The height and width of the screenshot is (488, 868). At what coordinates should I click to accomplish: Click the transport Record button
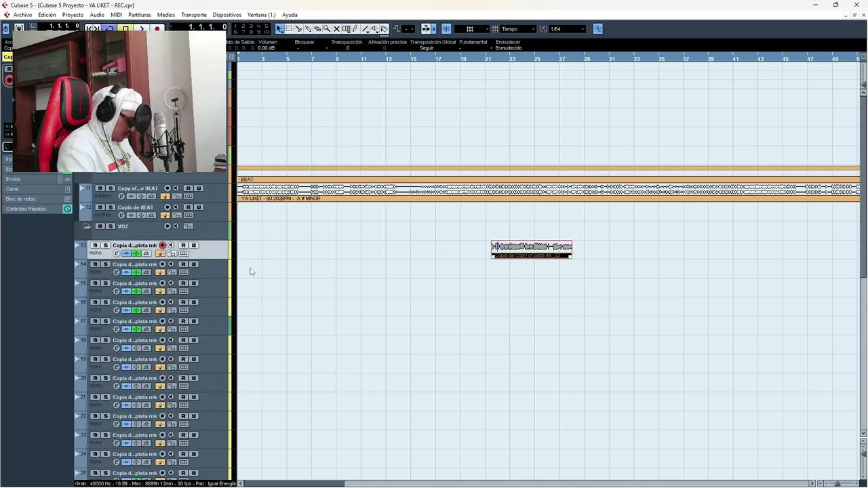click(x=157, y=28)
